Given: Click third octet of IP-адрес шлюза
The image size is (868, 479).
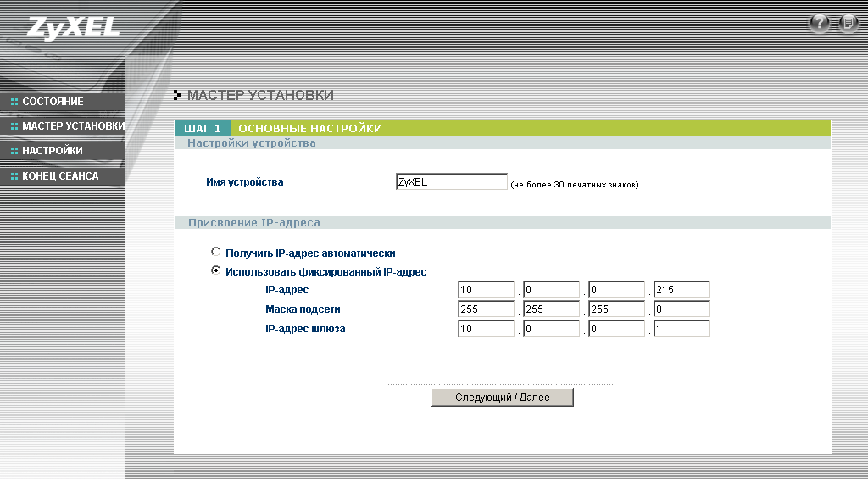Looking at the screenshot, I should (616, 328).
